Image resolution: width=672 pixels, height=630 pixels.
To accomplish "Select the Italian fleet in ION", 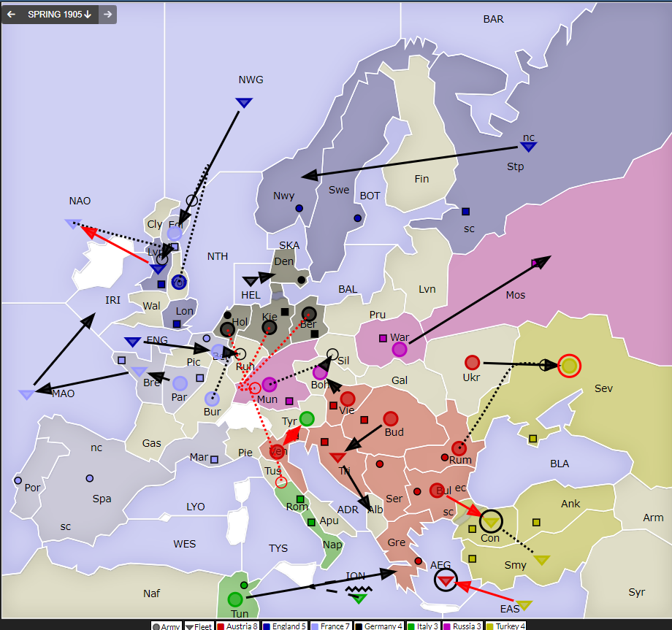I will pos(359,599).
